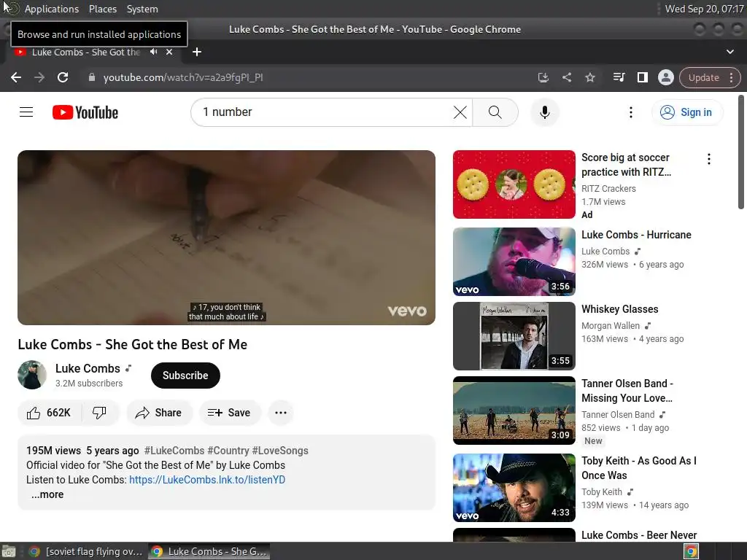Screen dimensions: 747x560
Task: Close the Luke Combs browser tab
Action: pyautogui.click(x=169, y=52)
